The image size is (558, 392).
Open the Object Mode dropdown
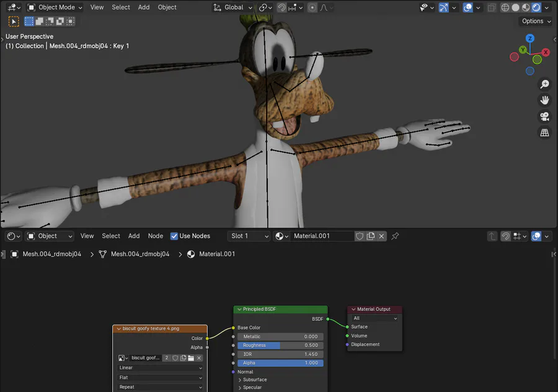(x=55, y=7)
